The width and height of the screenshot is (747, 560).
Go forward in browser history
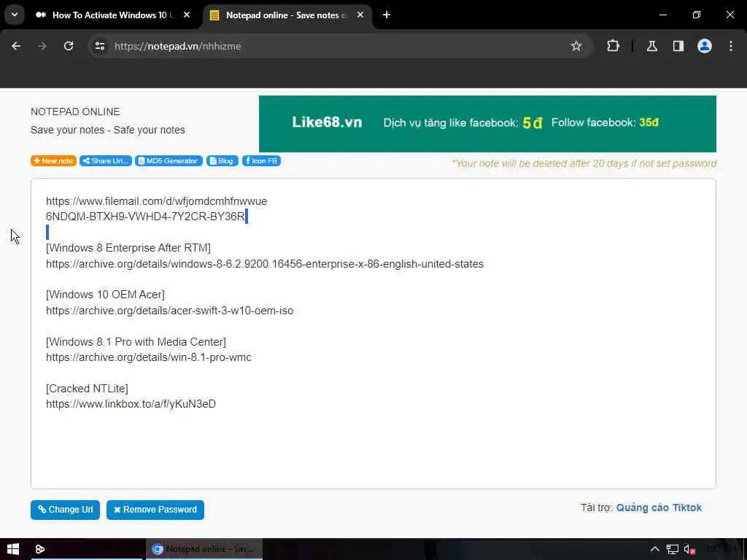42,46
